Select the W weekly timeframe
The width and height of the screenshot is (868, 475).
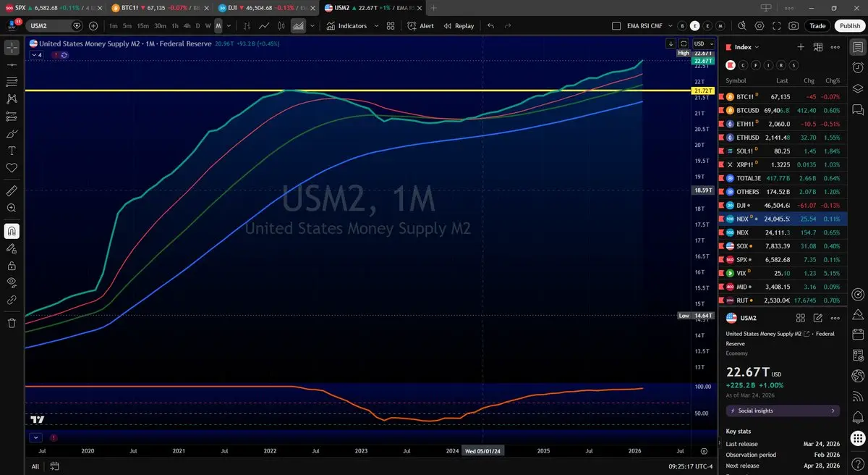pos(208,25)
